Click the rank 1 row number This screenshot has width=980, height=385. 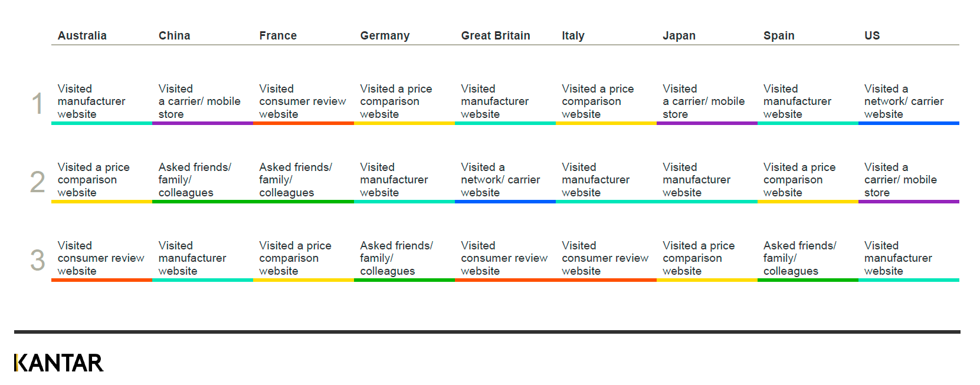tap(37, 103)
